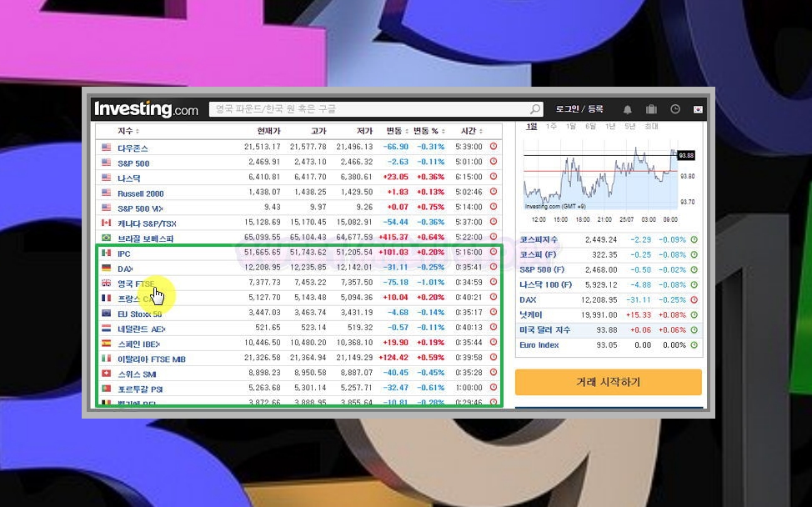
Task: Click the Spain flag beside 스페인 IBEX
Action: pos(106,343)
